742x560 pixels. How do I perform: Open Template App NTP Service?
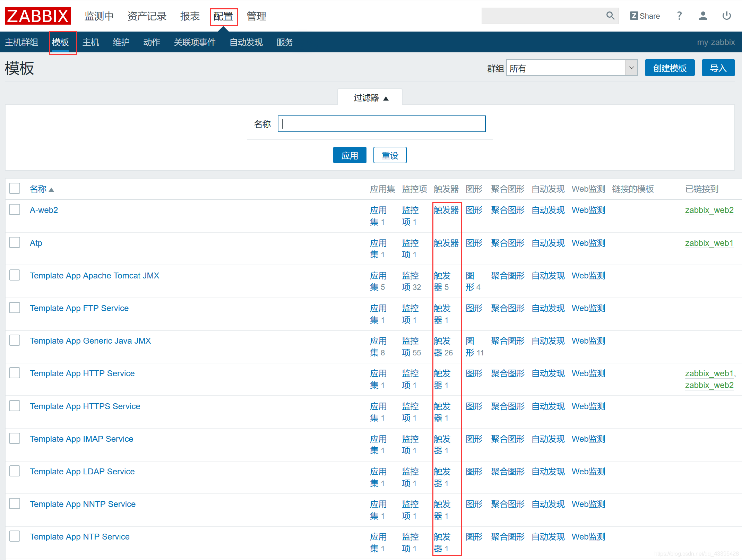[79, 537]
